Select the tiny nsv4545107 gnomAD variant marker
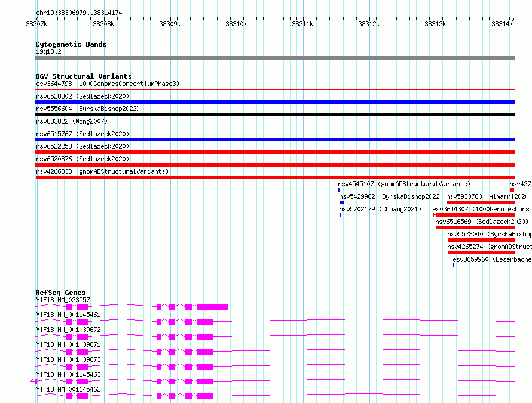This screenshot has width=532, height=403. [x=339, y=190]
